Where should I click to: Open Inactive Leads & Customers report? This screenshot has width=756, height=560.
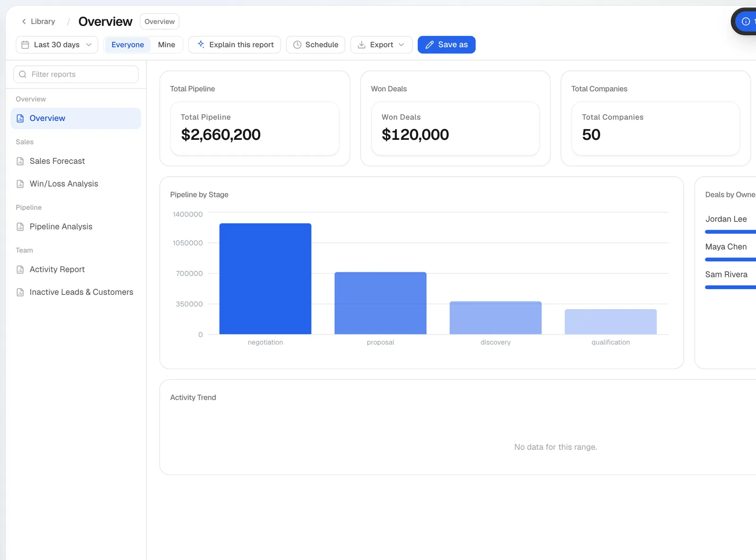(76, 292)
